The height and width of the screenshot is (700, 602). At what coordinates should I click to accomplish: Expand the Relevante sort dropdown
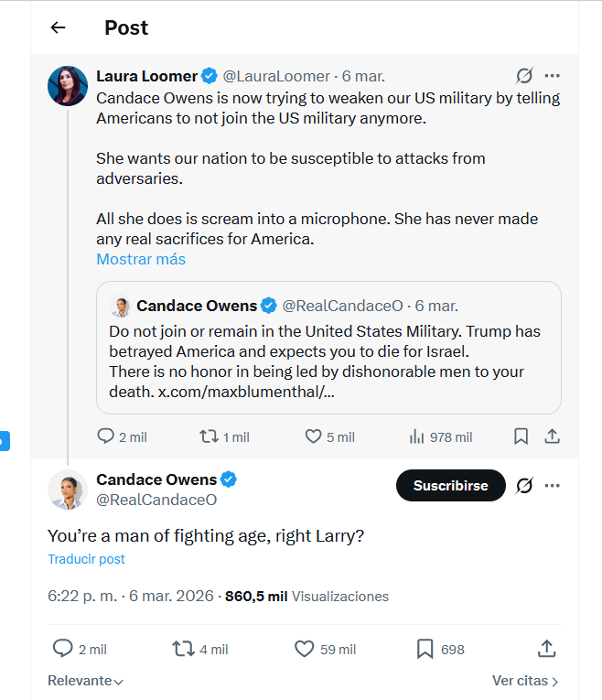point(85,681)
